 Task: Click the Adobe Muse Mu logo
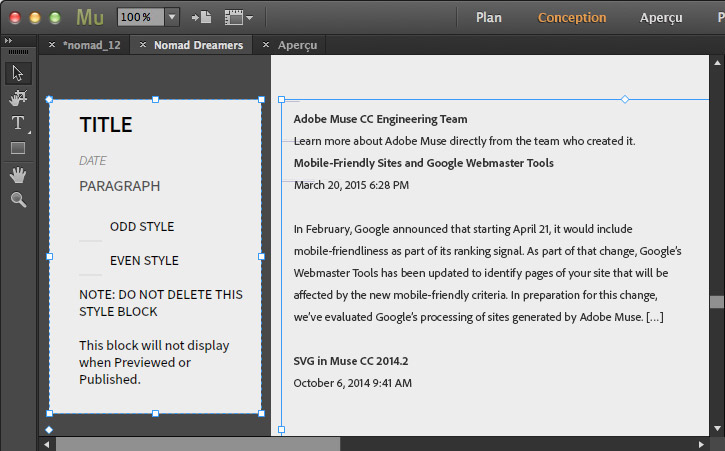pyautogui.click(x=90, y=17)
